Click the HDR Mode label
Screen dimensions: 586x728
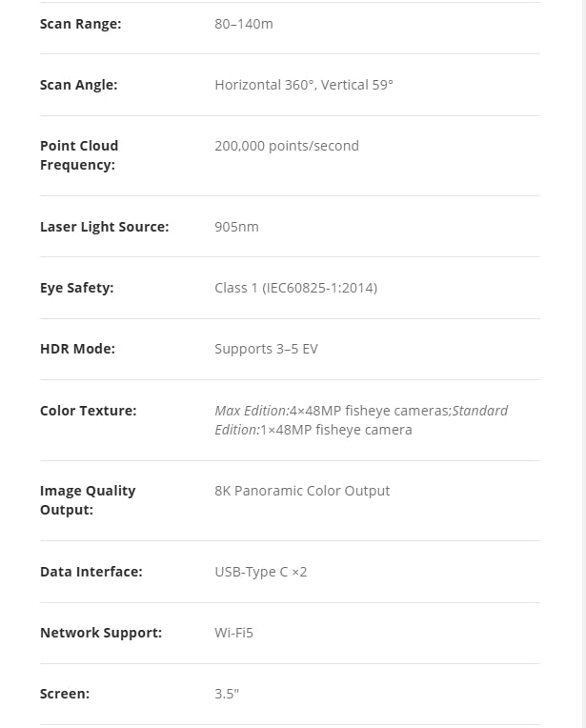[x=77, y=349]
